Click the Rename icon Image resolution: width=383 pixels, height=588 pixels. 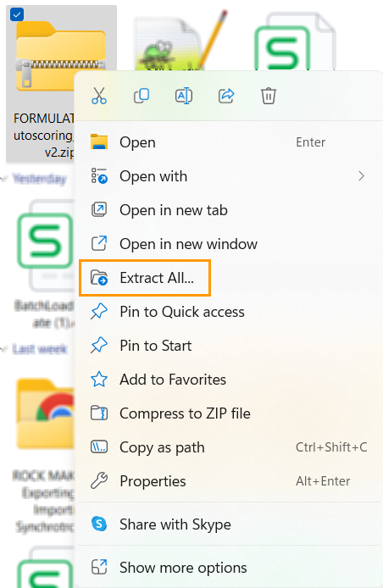(184, 96)
